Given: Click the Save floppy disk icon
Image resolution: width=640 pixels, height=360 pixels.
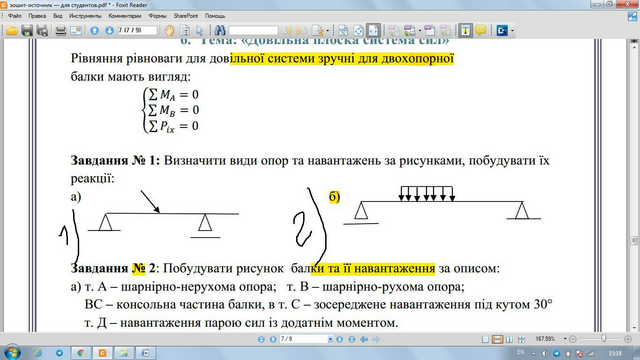Looking at the screenshot, I should (27, 31).
